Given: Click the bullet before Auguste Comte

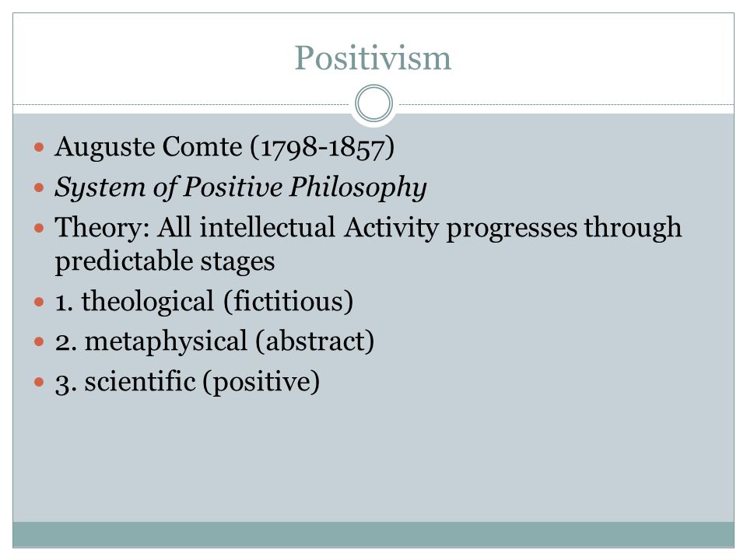Looking at the screenshot, I should pos(39,147).
